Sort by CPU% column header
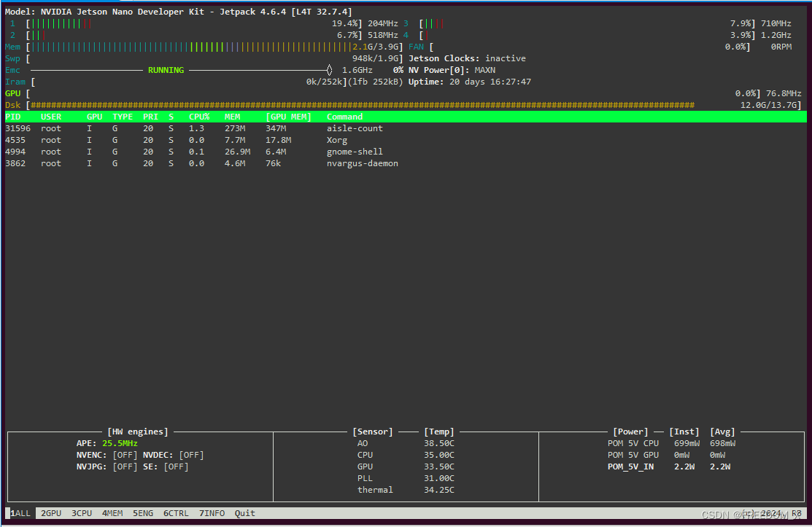 pos(199,117)
